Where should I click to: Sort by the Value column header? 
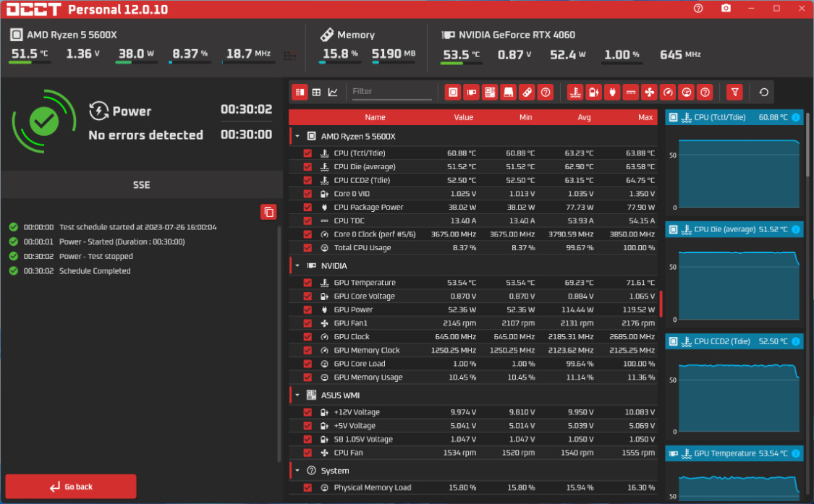(x=463, y=117)
